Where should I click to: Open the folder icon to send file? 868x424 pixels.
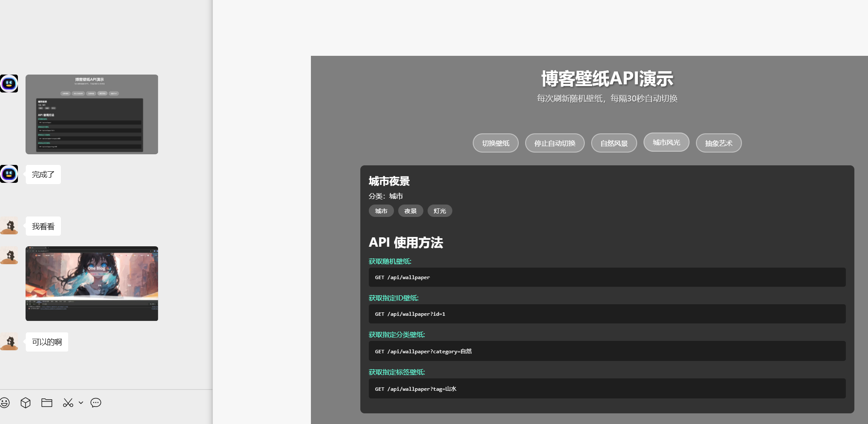[x=47, y=403]
